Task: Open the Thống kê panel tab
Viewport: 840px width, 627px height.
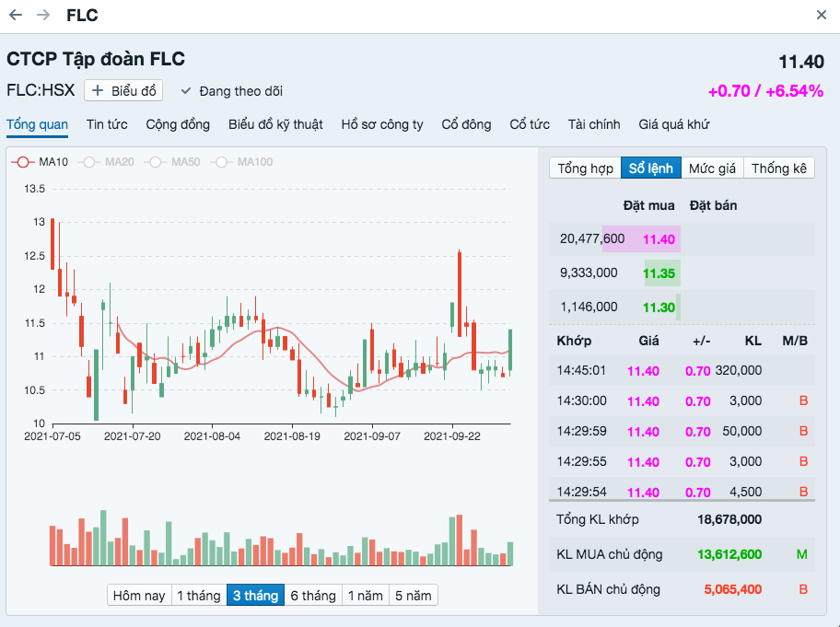Action: tap(779, 168)
